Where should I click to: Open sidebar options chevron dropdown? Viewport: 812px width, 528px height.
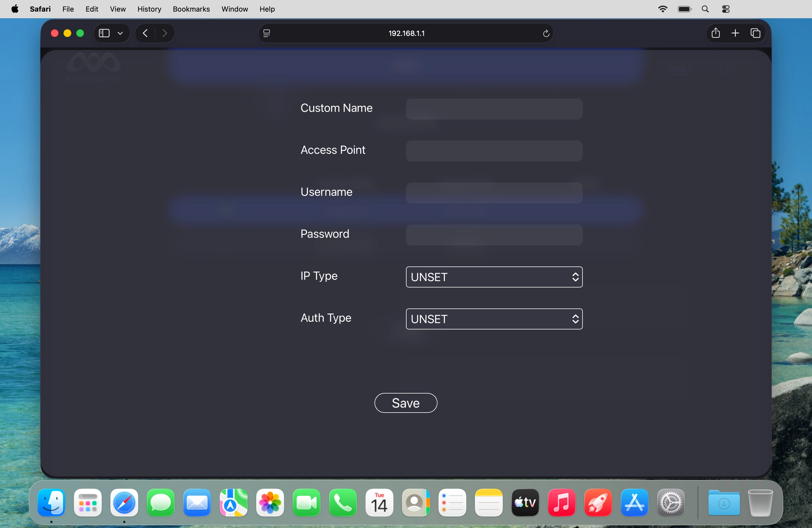click(x=120, y=33)
